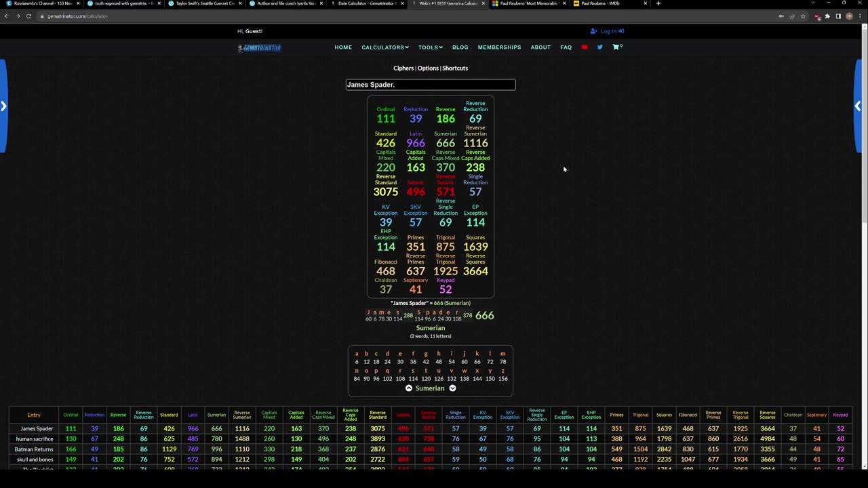Select the Sumerian value 666 in grid
This screenshot has width=868, height=488.
pyautogui.click(x=446, y=143)
